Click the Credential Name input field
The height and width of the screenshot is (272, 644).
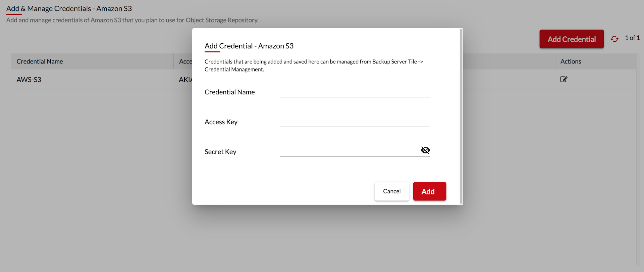coord(355,92)
